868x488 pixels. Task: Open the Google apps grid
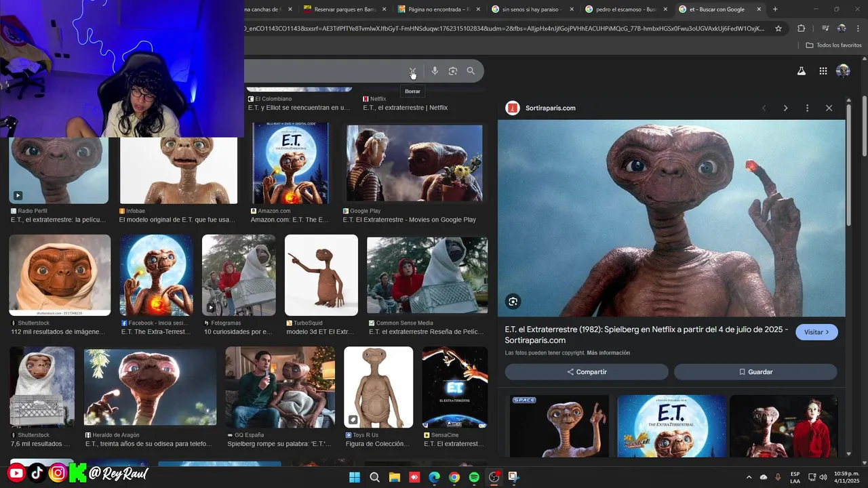pos(823,71)
